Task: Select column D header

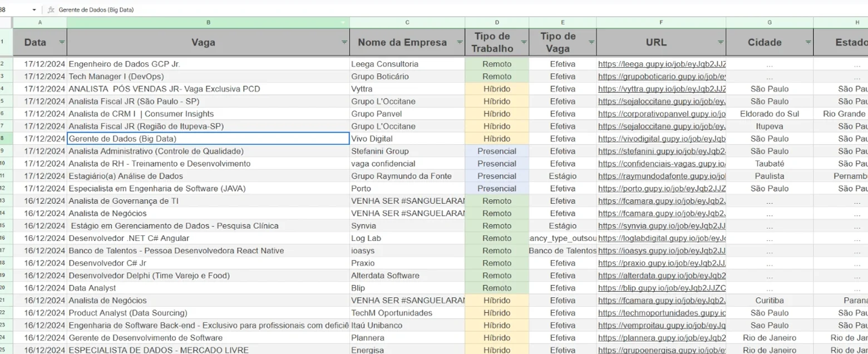Action: (497, 22)
